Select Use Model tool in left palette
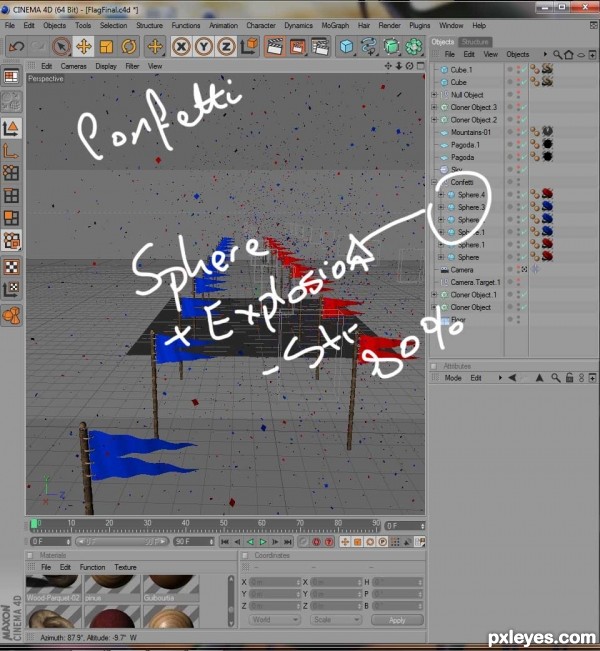This screenshot has width=600, height=651. coord(11,129)
